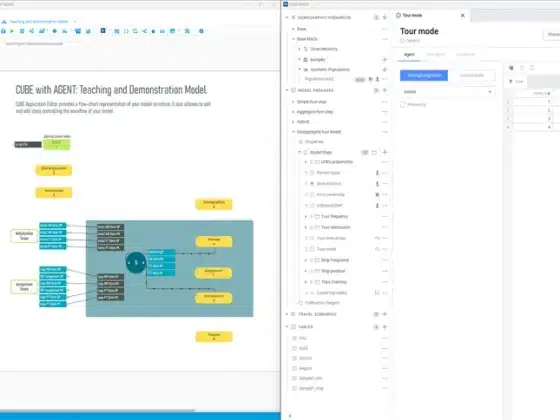560x420 pixels.
Task: Switch to the third tab in Tour mode
Action: [x=465, y=55]
